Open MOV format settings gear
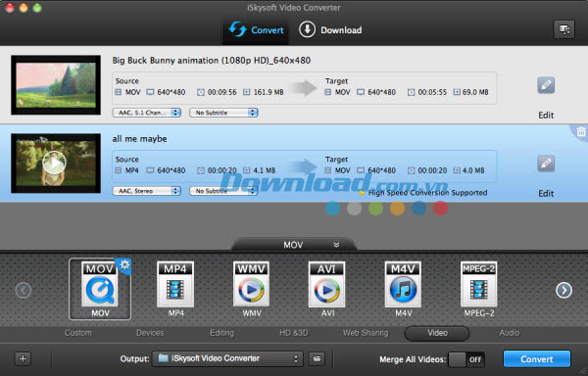588x376 pixels. (124, 264)
